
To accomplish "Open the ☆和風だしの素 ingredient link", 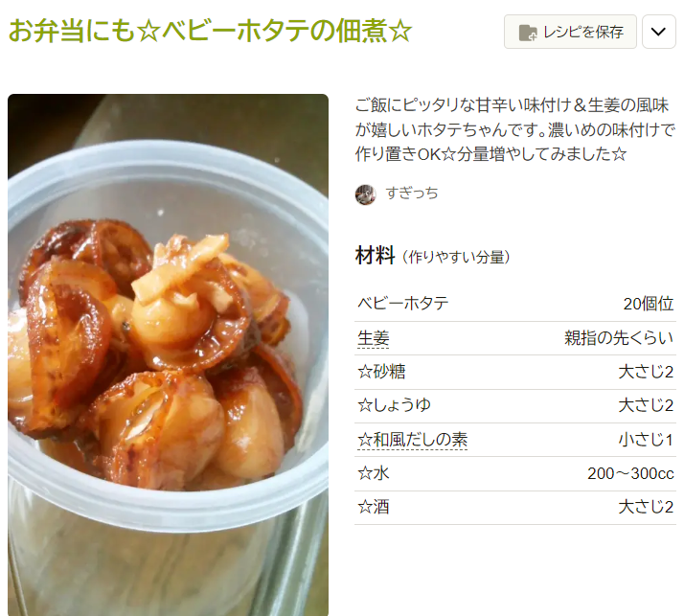I will tap(412, 440).
